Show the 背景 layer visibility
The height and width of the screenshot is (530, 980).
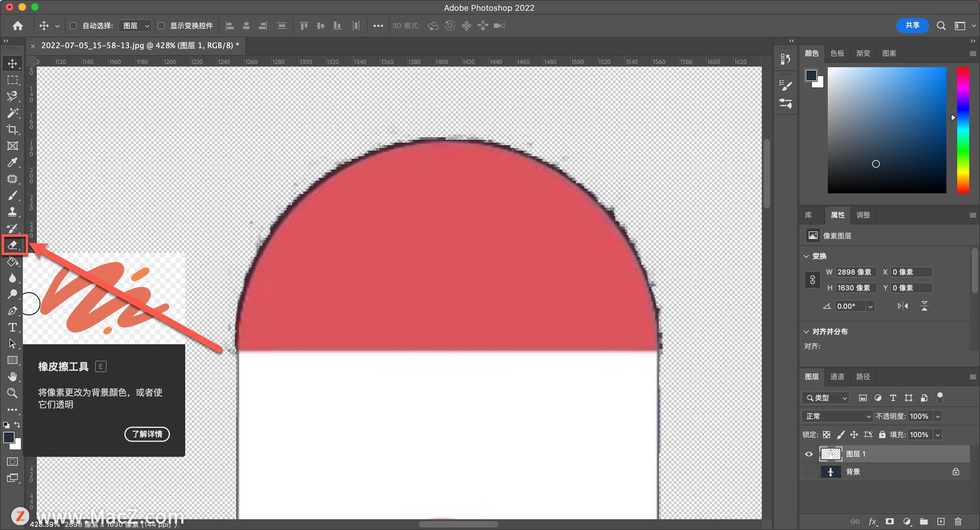[808, 472]
